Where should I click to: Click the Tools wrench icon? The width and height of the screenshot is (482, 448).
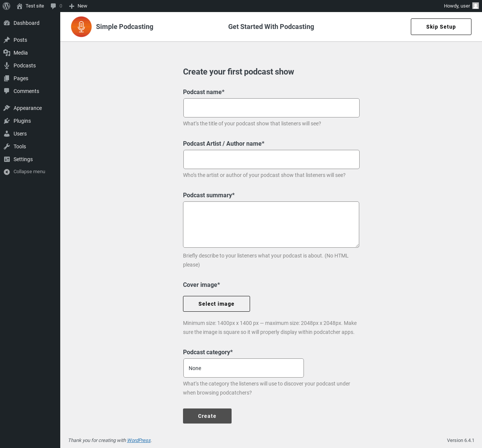(x=7, y=146)
